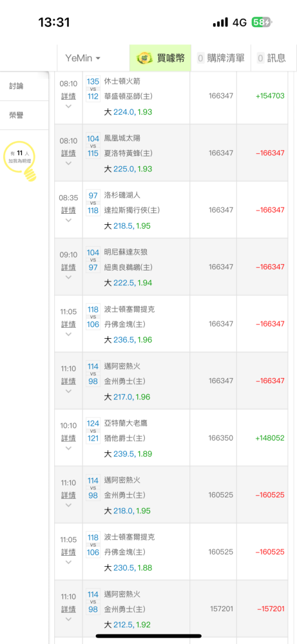Select 討論 in the sidebar

(x=17, y=86)
